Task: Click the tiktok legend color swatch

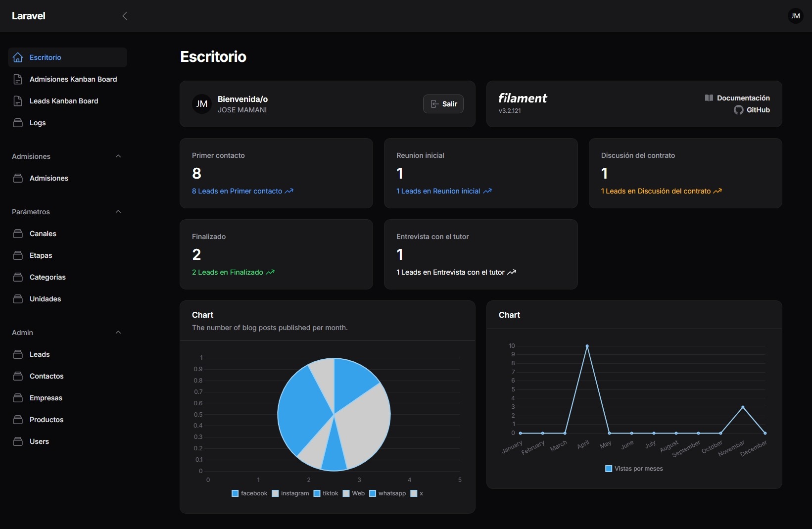Action: [x=317, y=493]
